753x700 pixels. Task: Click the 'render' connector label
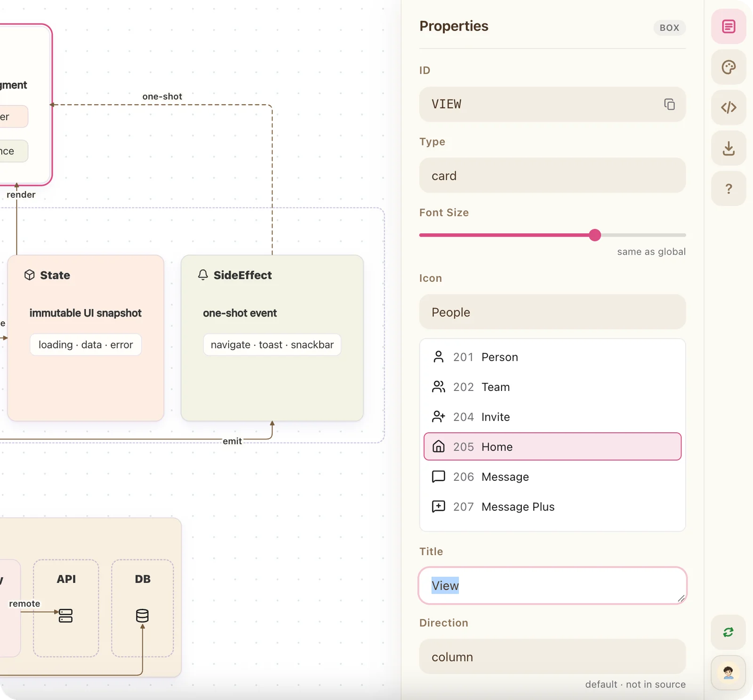tap(21, 195)
